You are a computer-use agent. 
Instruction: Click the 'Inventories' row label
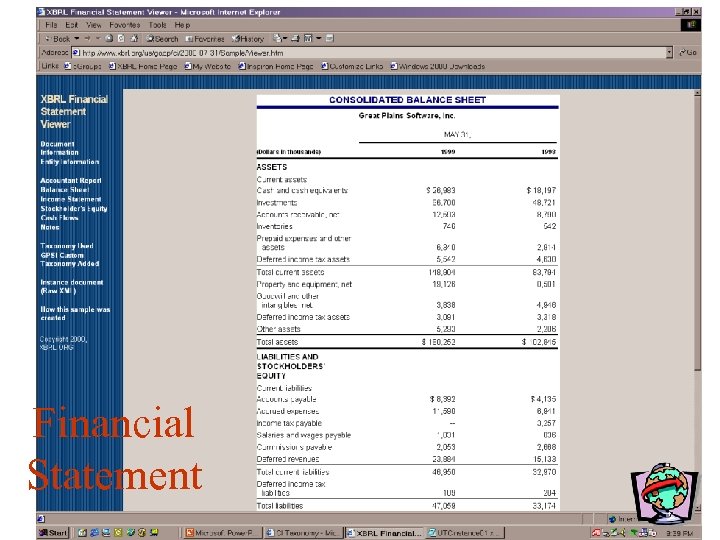pos(274,226)
